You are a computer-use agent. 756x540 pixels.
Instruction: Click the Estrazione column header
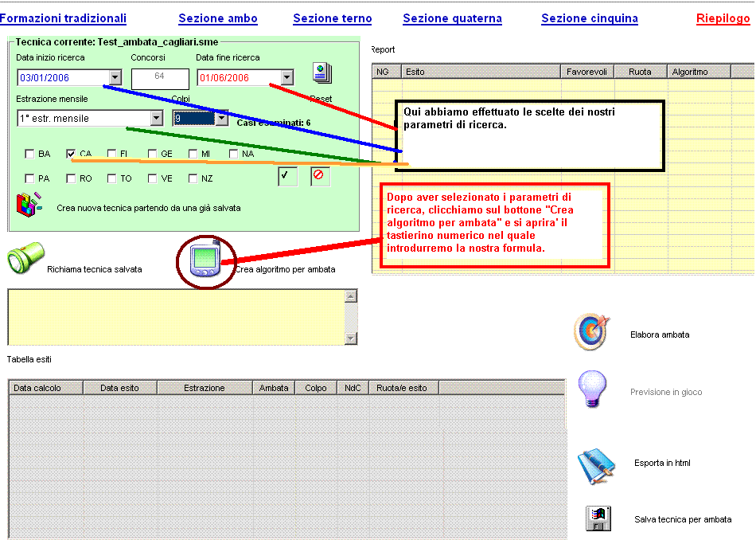click(205, 388)
